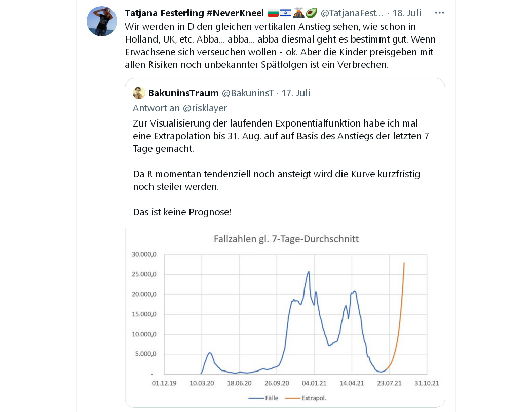Open the @TatjanaFest... handle link

pos(352,13)
